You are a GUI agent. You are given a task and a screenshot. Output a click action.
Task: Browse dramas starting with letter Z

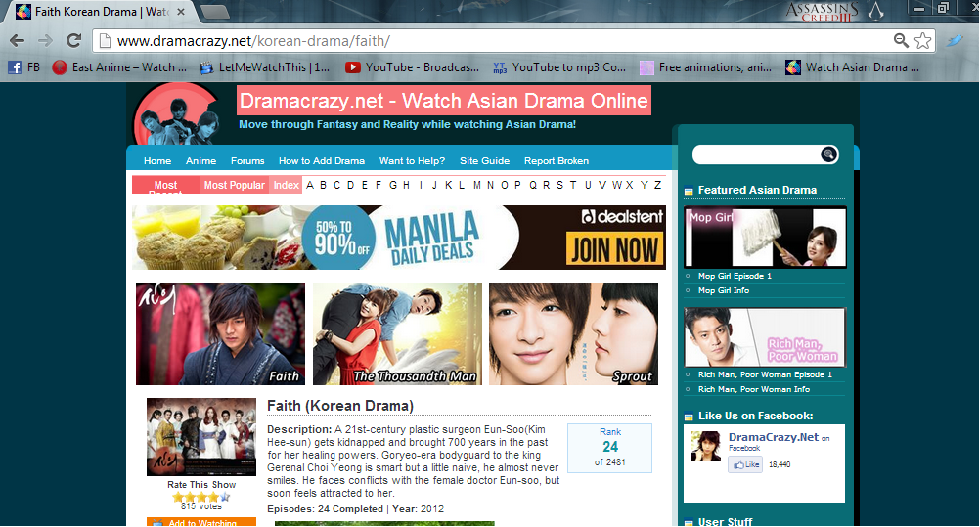657,185
